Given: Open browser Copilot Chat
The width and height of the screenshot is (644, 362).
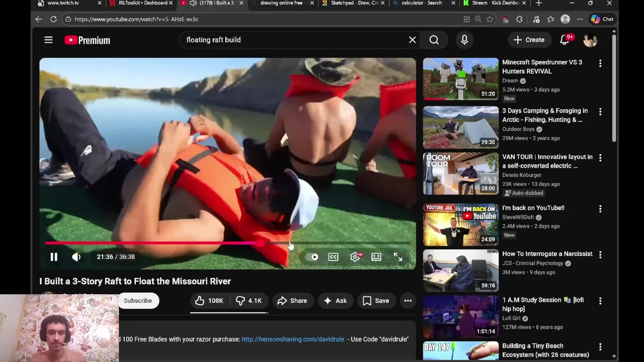Looking at the screenshot, I should (x=602, y=19).
